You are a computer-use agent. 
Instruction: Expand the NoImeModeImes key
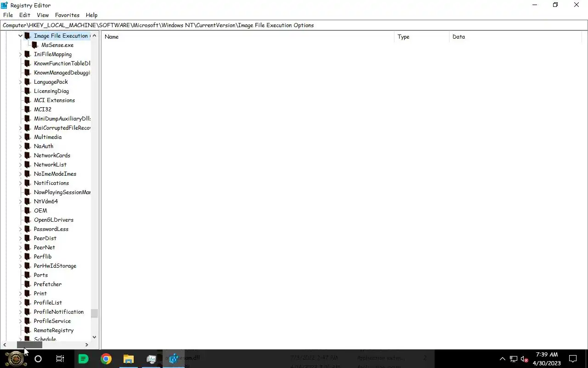(20, 174)
